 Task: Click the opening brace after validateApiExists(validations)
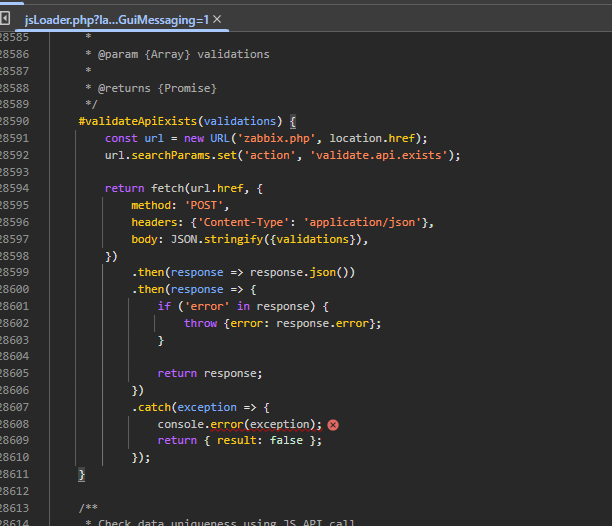pyautogui.click(x=292, y=121)
